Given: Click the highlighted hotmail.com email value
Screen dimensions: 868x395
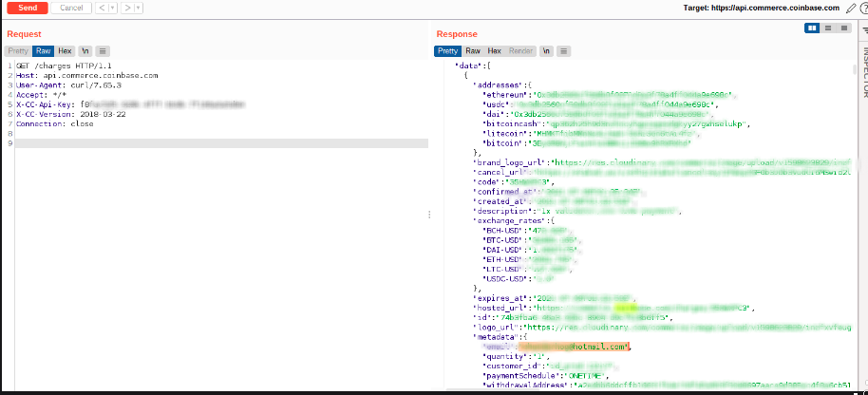Looking at the screenshot, I should coord(576,347).
